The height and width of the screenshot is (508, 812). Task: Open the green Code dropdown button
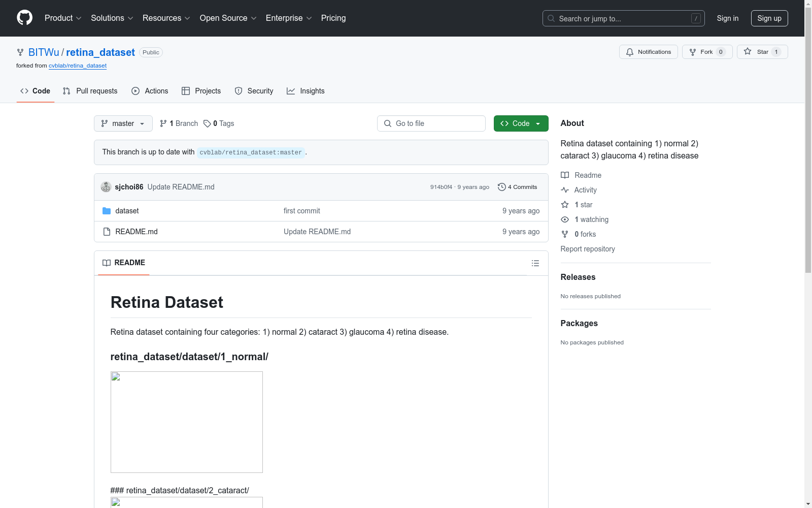pos(521,123)
